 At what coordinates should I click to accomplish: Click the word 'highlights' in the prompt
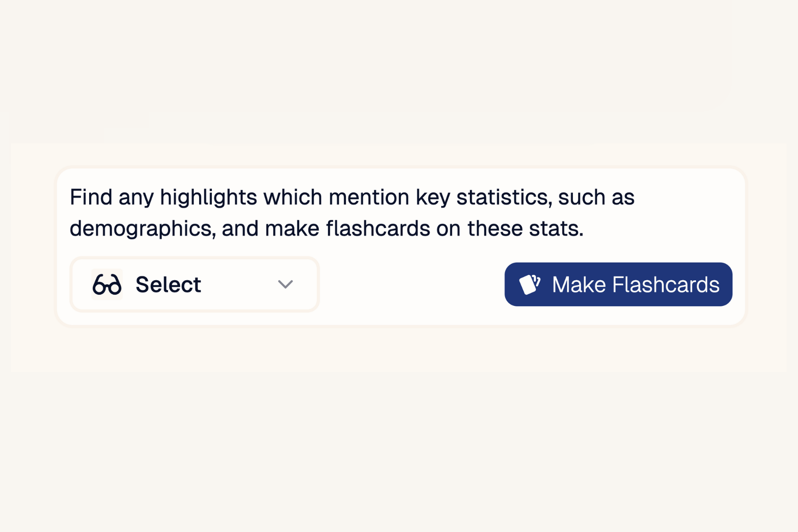coord(208,197)
